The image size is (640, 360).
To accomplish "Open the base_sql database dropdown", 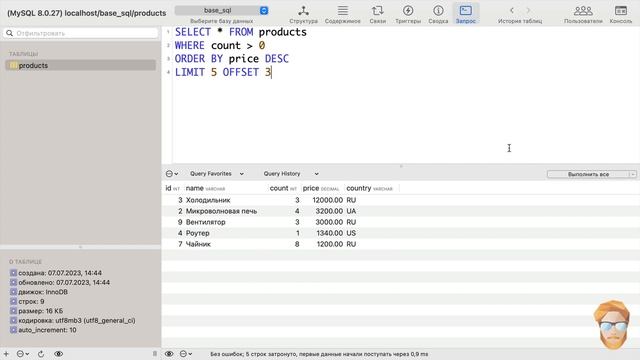I will click(222, 10).
